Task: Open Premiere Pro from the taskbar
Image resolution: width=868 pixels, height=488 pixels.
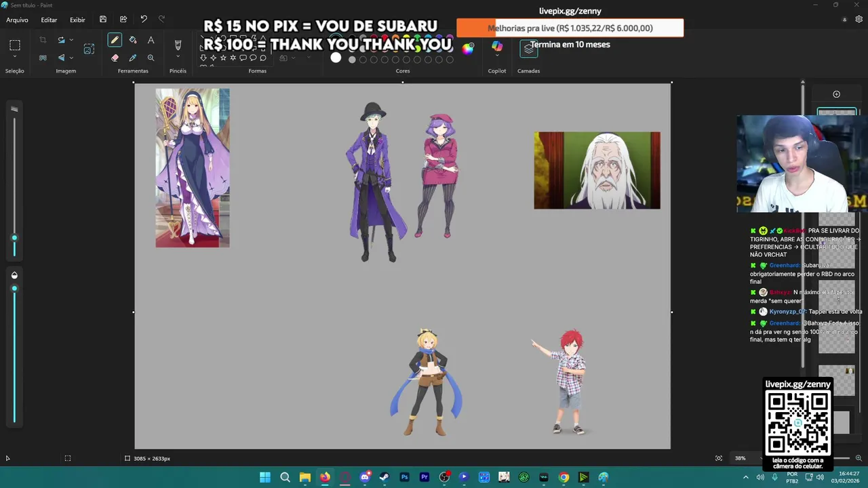Action: tap(425, 477)
